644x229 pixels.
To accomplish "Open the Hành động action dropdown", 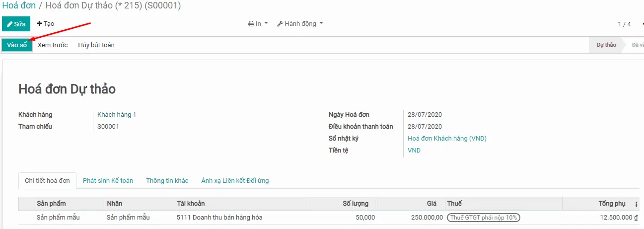I will coord(300,24).
